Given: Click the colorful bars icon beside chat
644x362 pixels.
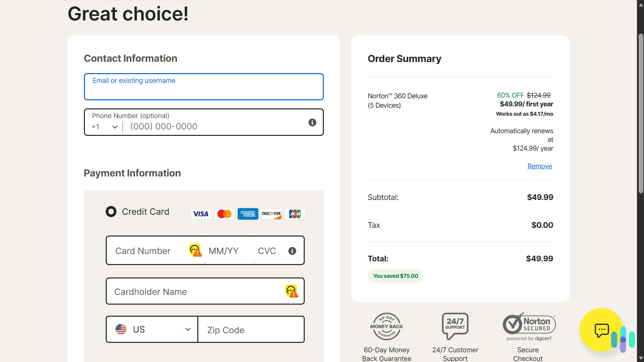Looking at the screenshot, I should 623,340.
